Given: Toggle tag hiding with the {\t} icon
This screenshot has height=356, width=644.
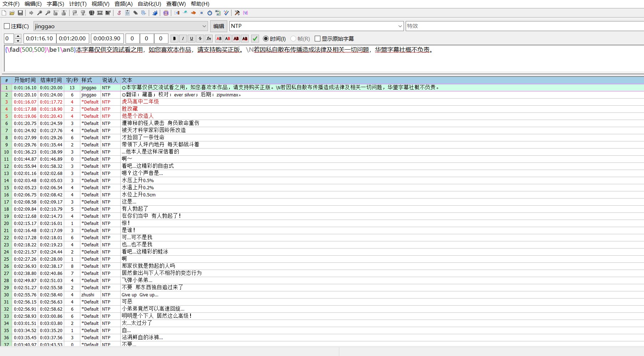Looking at the screenshot, I should click(x=245, y=13).
